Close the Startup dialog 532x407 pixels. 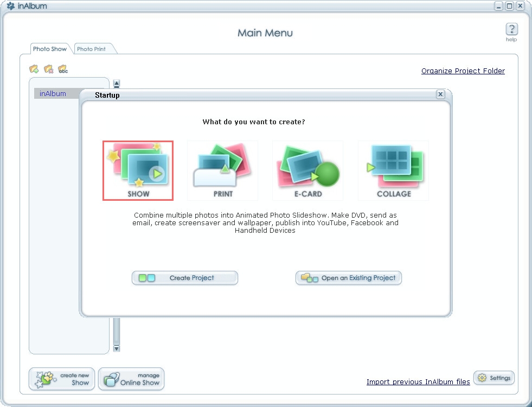click(x=440, y=94)
